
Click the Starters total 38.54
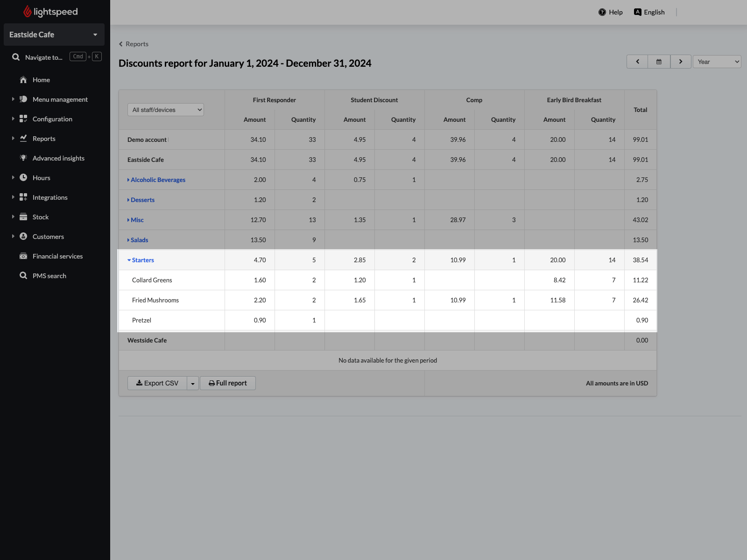641,260
